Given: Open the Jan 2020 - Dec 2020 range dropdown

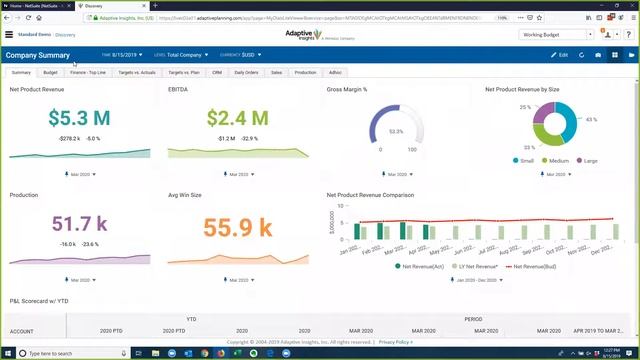Looking at the screenshot, I should 476,280.
